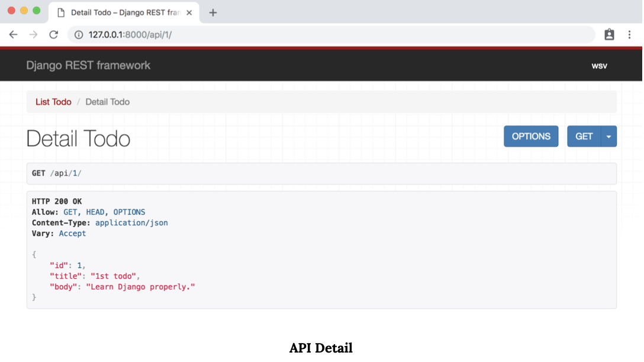Click the GET button
The width and height of the screenshot is (644, 362).
coord(584,136)
